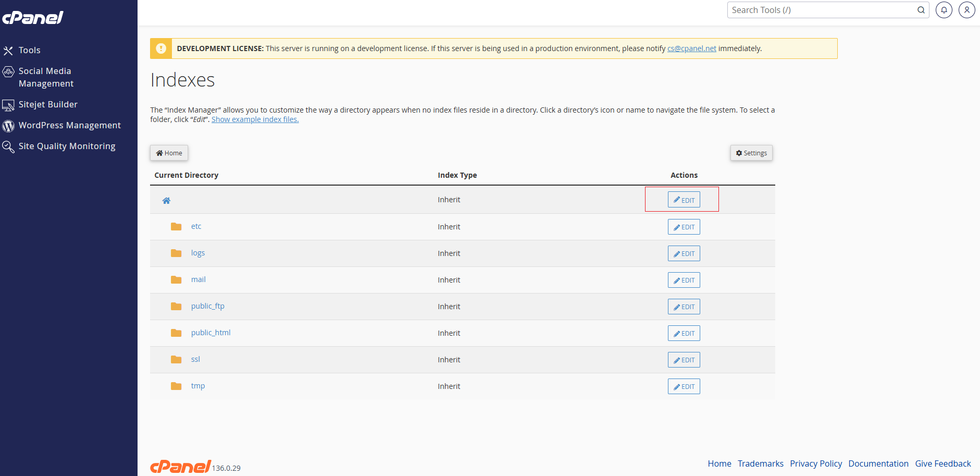Open the Privacy Policy footer link
Screen dimensions: 980x476
[816, 463]
